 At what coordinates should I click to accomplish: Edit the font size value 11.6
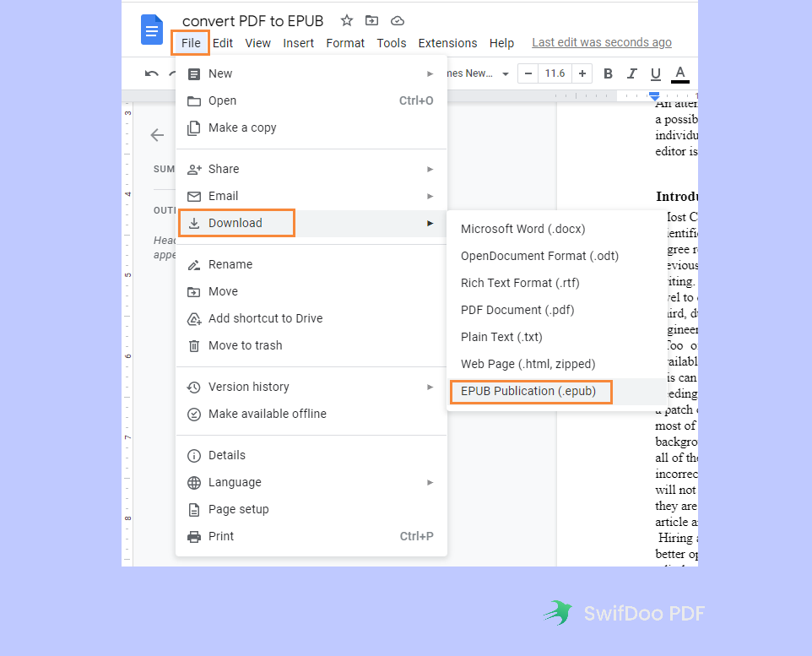555,73
